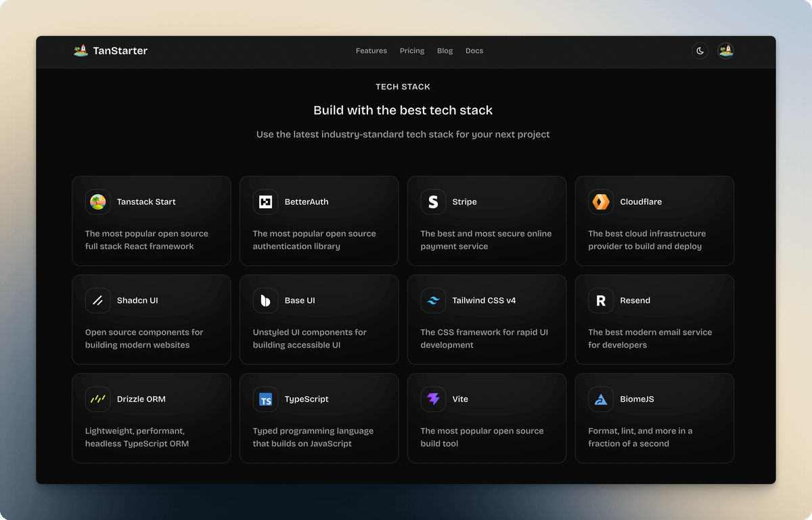The height and width of the screenshot is (520, 812).
Task: Click 'best cloud infrastructure provider' description
Action: click(x=647, y=240)
